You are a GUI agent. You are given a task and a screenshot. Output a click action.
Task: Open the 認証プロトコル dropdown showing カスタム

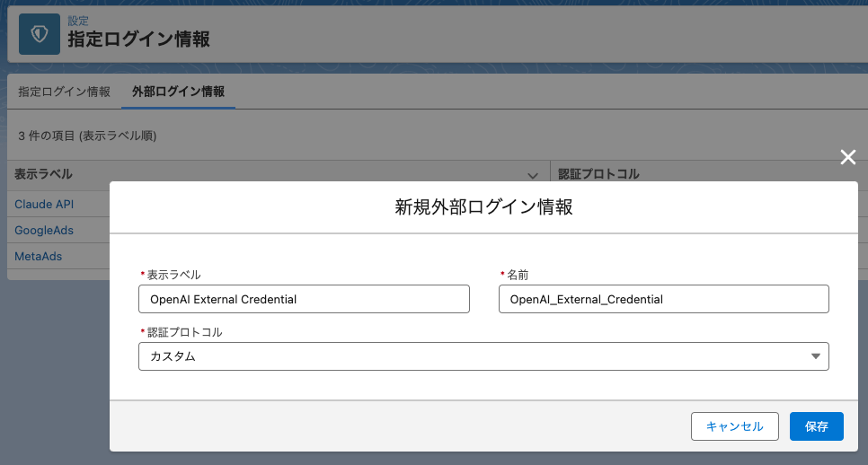[483, 356]
